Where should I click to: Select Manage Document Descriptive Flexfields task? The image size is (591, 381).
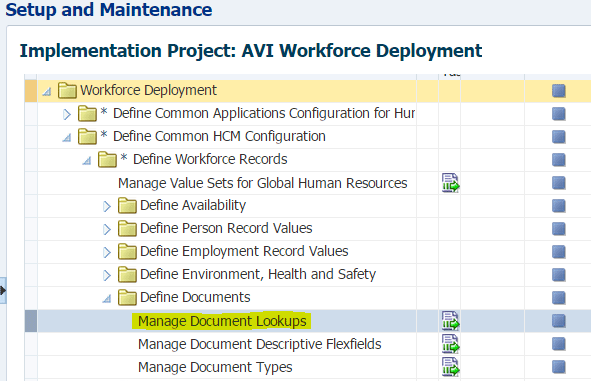[x=260, y=344]
